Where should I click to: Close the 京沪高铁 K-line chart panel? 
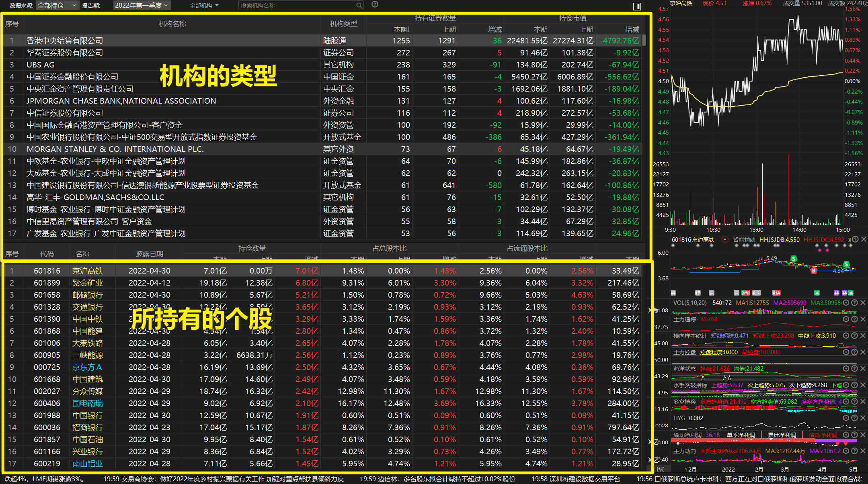tap(864, 240)
